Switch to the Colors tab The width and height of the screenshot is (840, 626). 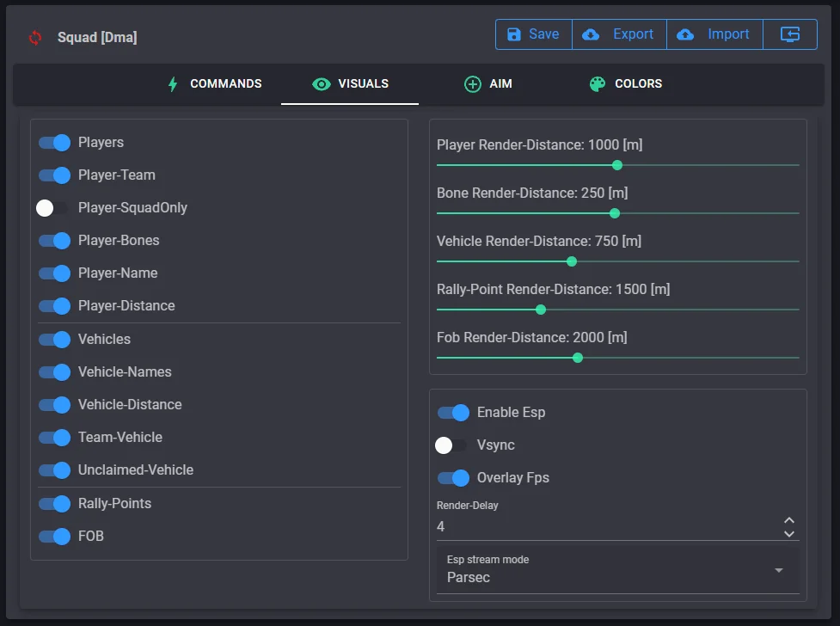(x=626, y=84)
